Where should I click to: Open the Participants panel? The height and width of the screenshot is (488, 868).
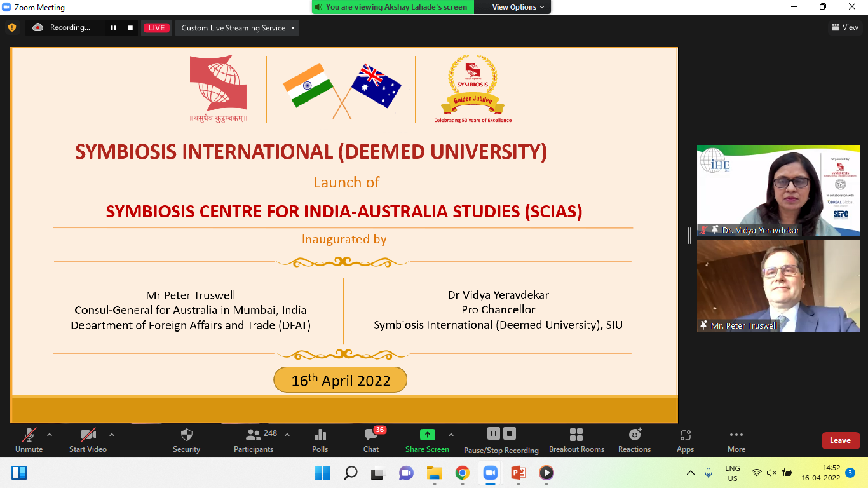tap(254, 440)
